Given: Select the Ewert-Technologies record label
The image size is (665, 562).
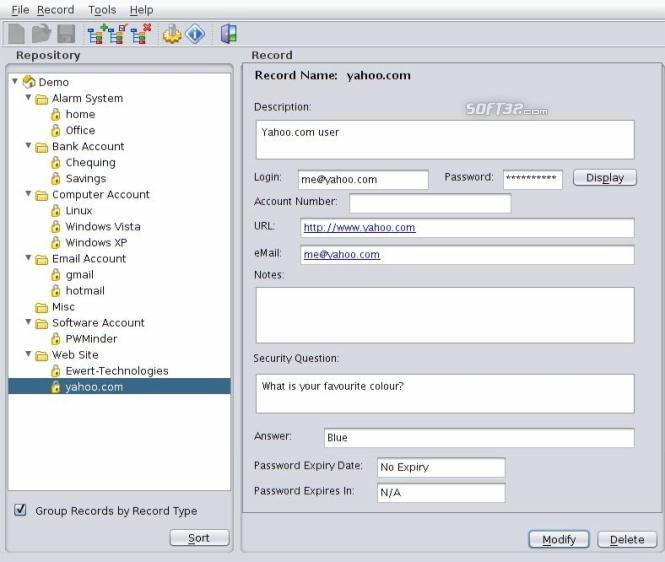Looking at the screenshot, I should (x=117, y=371).
